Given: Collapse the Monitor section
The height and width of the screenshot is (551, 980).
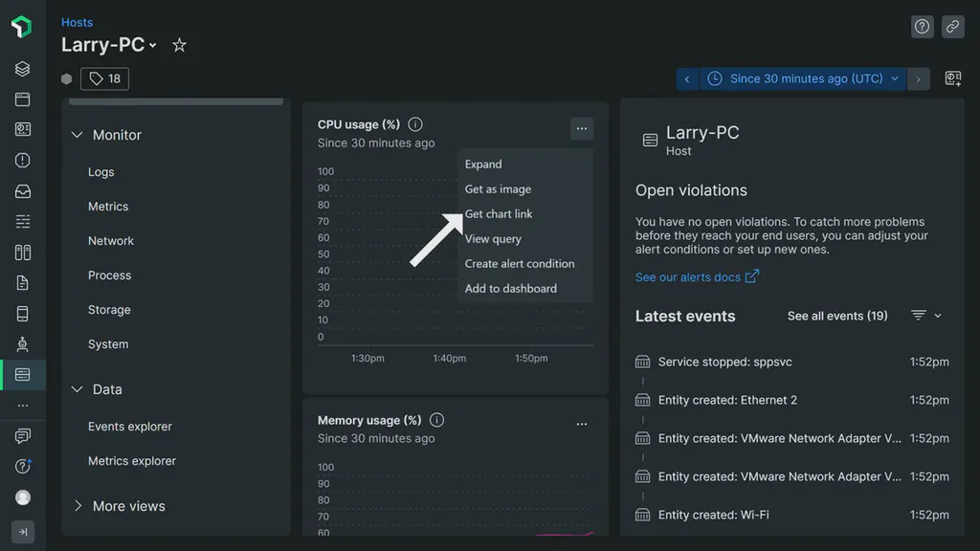Looking at the screenshot, I should (x=77, y=135).
